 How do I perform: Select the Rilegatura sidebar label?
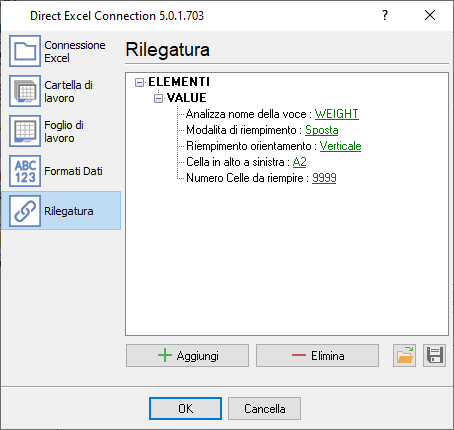click(69, 211)
